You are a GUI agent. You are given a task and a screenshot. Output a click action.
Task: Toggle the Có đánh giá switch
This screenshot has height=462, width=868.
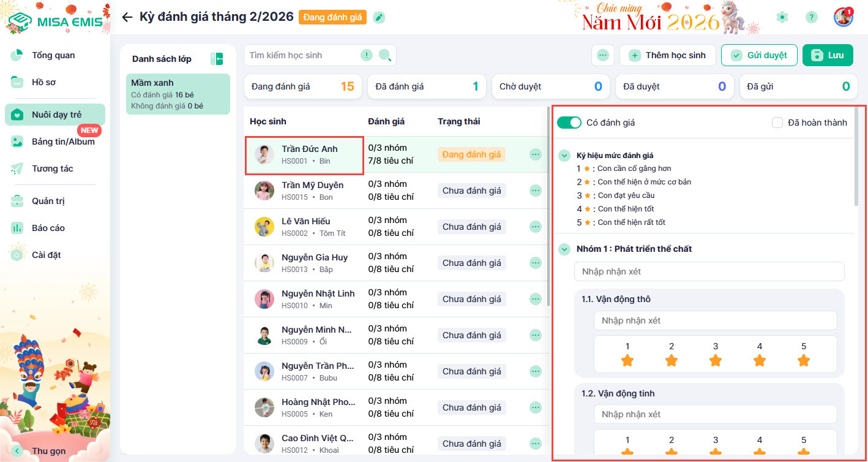569,123
